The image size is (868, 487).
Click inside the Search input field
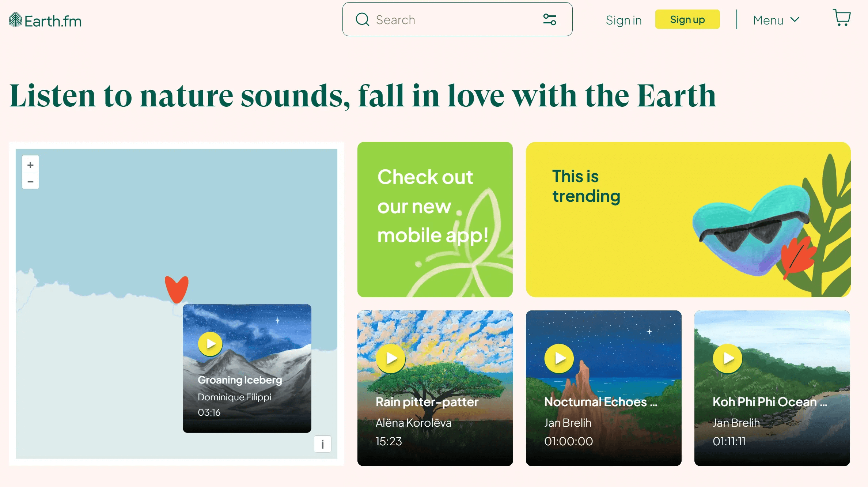(439, 19)
